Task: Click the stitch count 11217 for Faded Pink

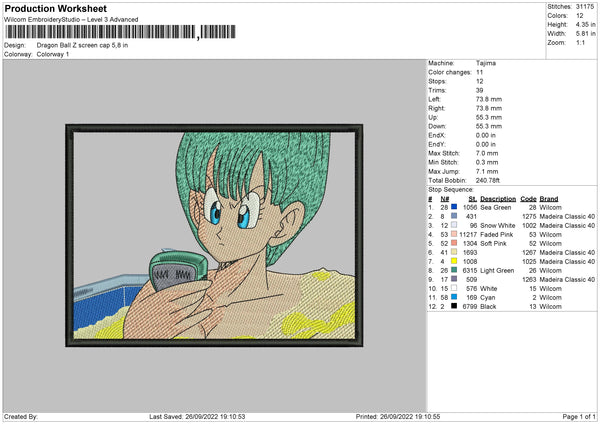Action: (x=468, y=234)
